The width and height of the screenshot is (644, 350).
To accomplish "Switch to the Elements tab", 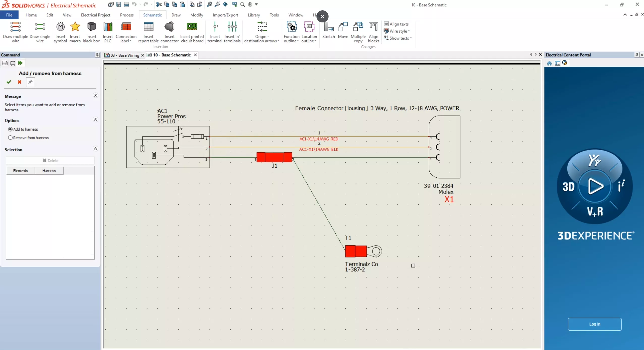I will click(20, 170).
